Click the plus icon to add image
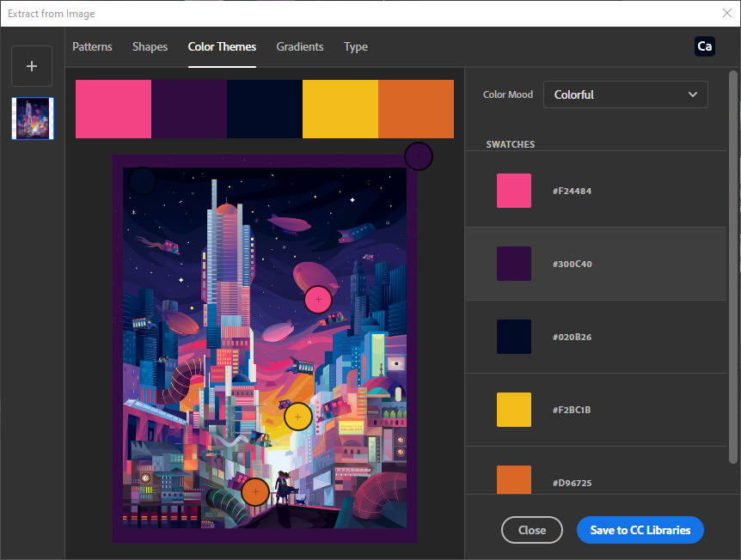 pos(32,66)
